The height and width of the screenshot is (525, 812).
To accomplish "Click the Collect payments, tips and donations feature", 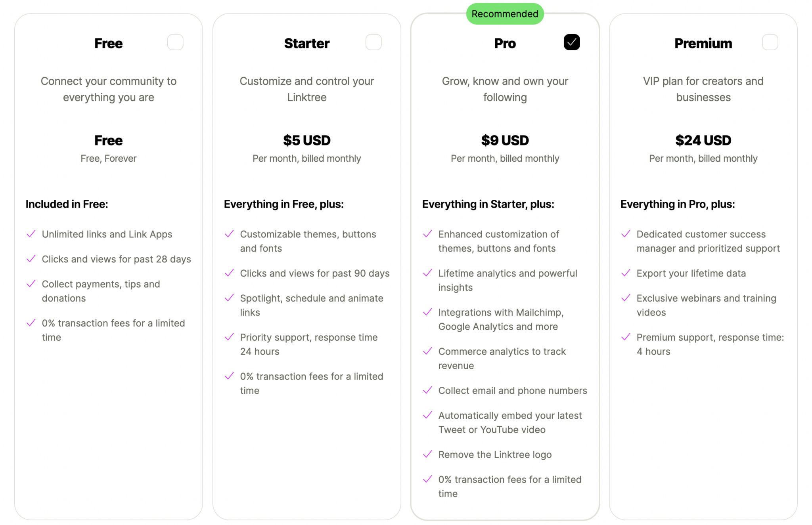I will [x=101, y=291].
